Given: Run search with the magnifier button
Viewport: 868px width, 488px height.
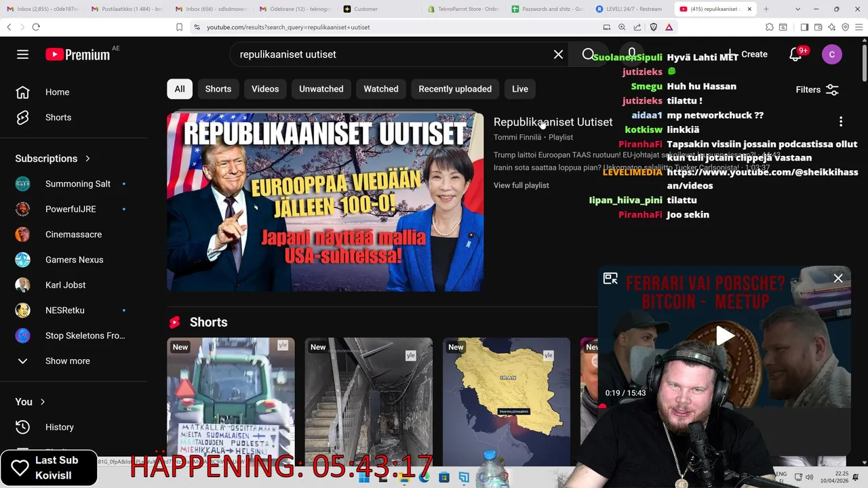Looking at the screenshot, I should click(x=589, y=54).
